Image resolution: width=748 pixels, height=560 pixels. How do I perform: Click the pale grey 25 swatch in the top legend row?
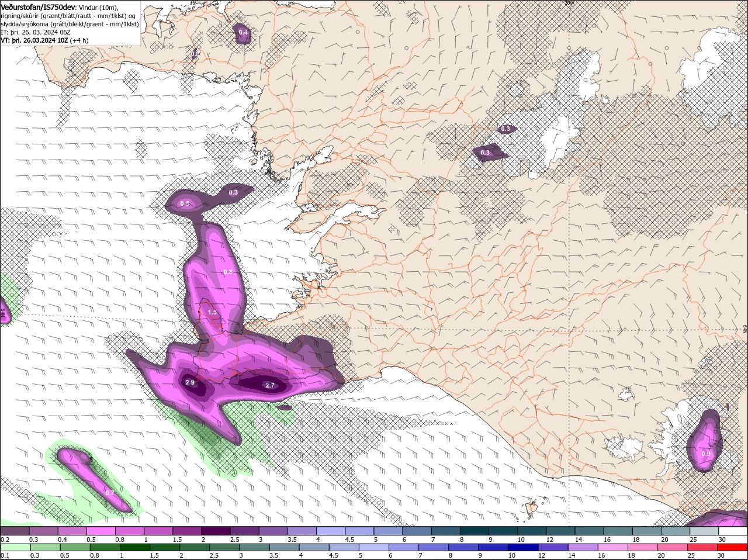[705, 531]
